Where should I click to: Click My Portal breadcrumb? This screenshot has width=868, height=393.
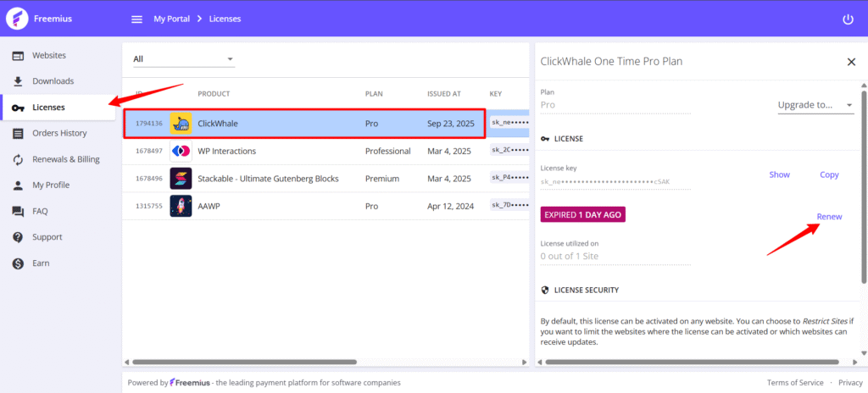click(x=171, y=19)
